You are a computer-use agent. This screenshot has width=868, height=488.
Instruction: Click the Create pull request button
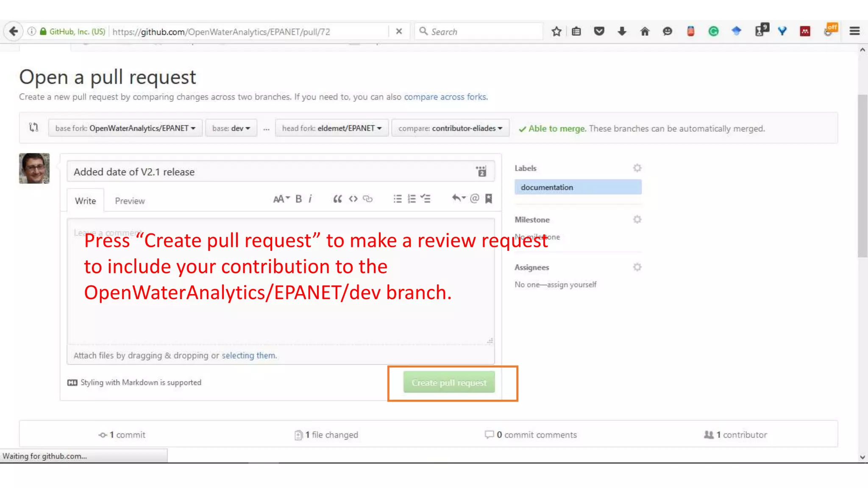pos(449,382)
